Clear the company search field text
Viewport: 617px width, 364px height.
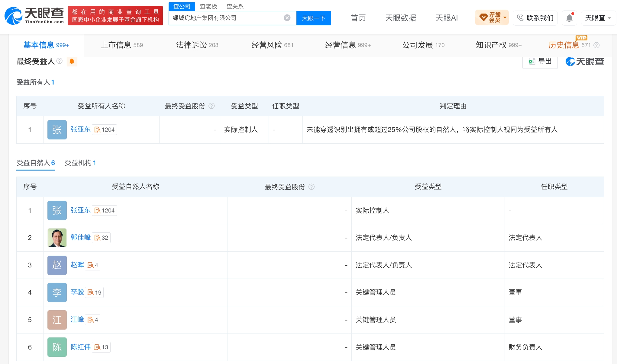287,18
